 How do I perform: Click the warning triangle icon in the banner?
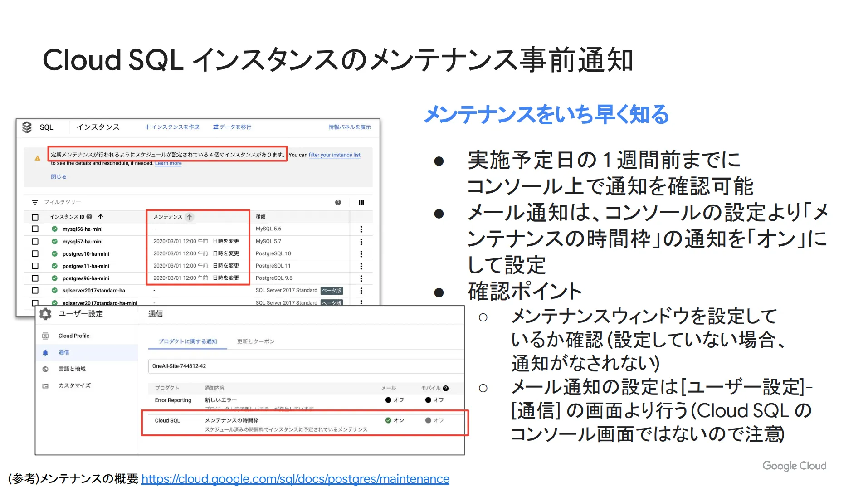[x=38, y=158]
